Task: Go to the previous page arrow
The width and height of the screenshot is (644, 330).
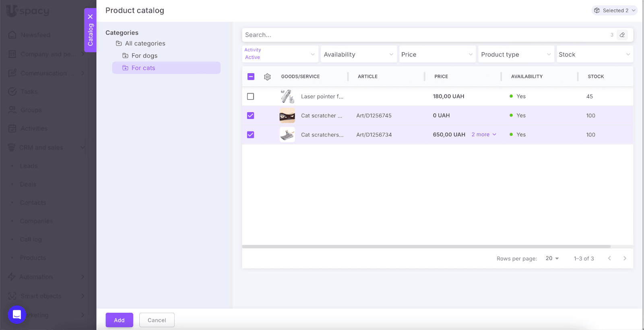Action: [609, 258]
